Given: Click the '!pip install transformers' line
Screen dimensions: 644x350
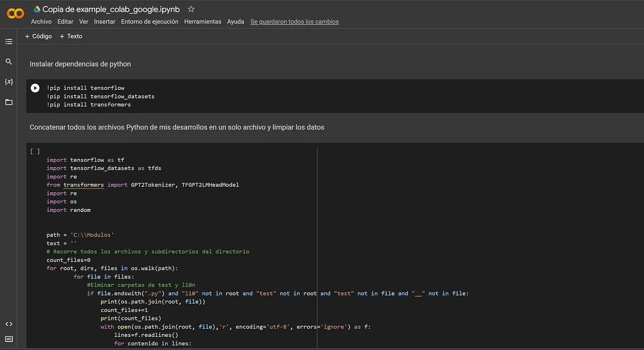Looking at the screenshot, I should coord(89,104).
